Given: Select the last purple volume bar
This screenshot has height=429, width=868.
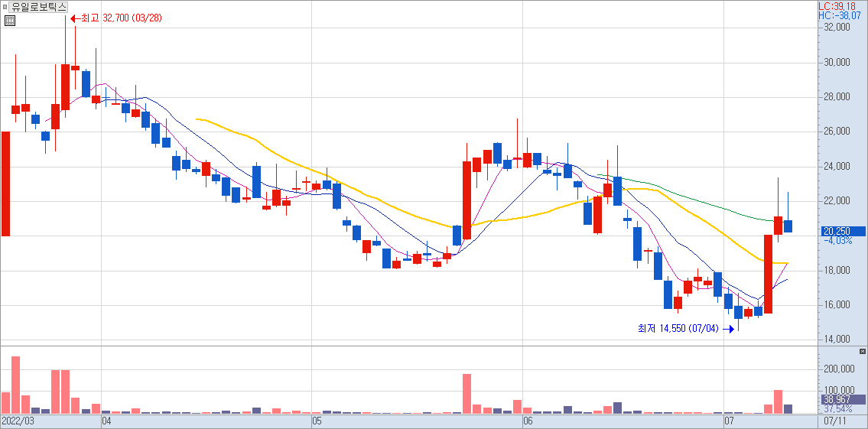Looking at the screenshot, I should [x=788, y=409].
